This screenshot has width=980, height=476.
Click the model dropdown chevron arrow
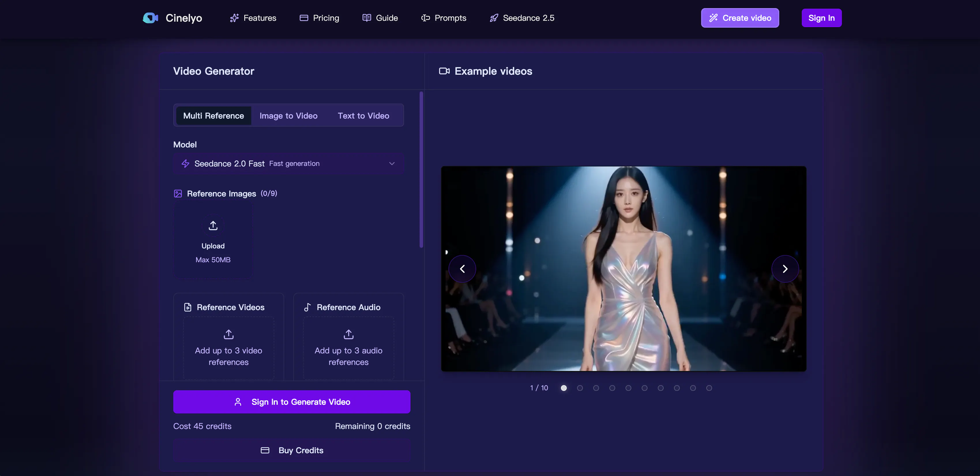tap(392, 164)
